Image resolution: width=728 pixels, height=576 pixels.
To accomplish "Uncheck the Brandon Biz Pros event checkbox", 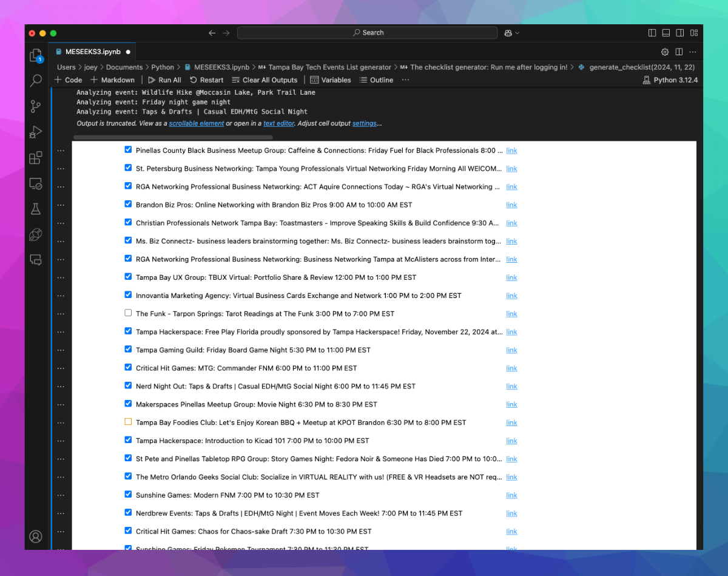I will 128,204.
